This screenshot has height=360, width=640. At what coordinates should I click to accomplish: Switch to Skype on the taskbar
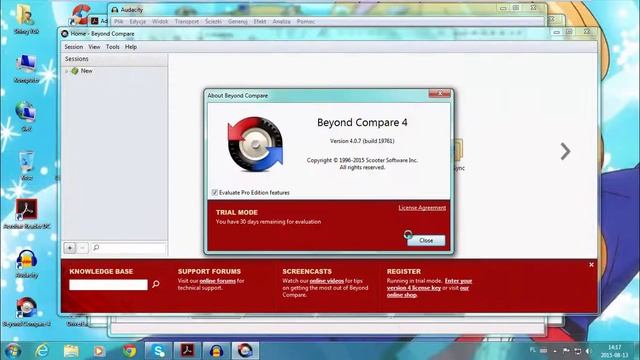(x=158, y=351)
